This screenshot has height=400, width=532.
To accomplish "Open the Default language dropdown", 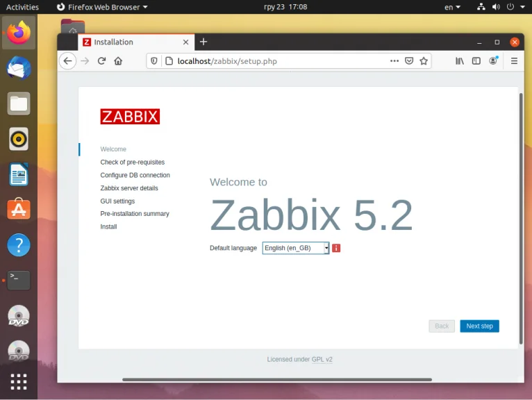I will point(296,248).
